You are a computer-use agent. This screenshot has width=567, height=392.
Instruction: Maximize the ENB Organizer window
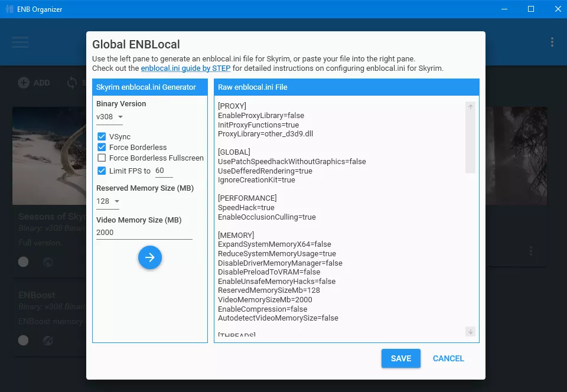tap(531, 9)
